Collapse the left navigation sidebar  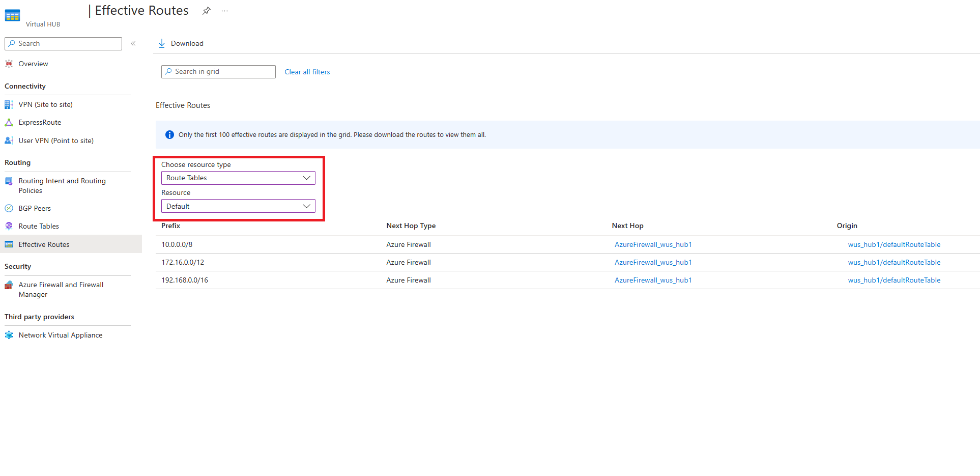pyautogui.click(x=133, y=43)
